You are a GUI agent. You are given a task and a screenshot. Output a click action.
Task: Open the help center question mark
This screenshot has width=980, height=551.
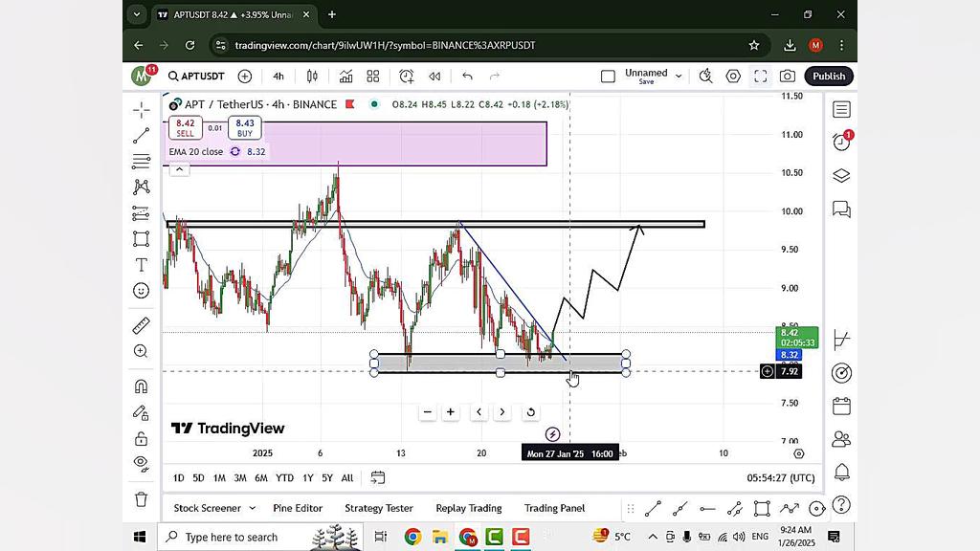842,505
